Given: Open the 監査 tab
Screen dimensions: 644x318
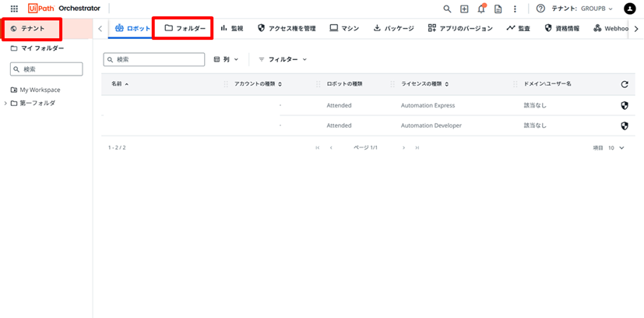Looking at the screenshot, I should click(x=519, y=28).
